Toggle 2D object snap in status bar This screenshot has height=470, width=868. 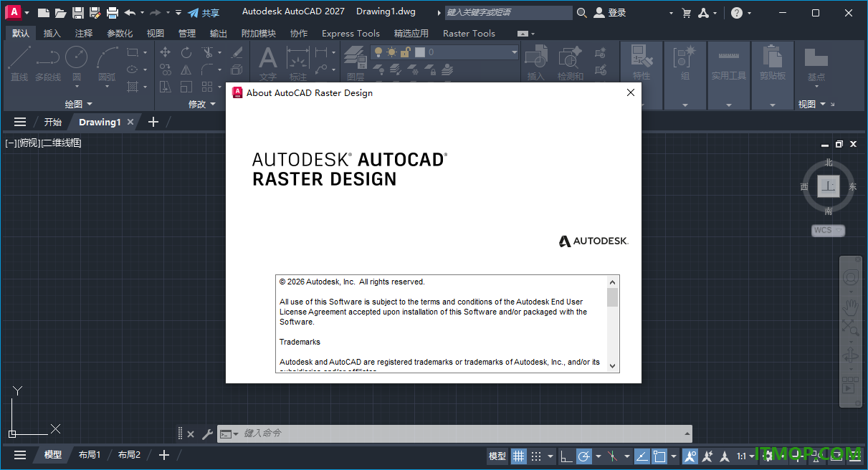(x=660, y=456)
